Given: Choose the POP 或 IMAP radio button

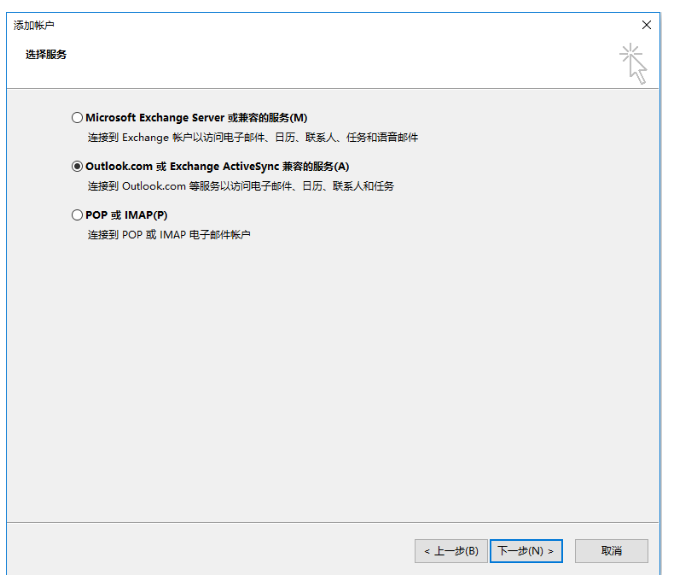Looking at the screenshot, I should pos(78,215).
